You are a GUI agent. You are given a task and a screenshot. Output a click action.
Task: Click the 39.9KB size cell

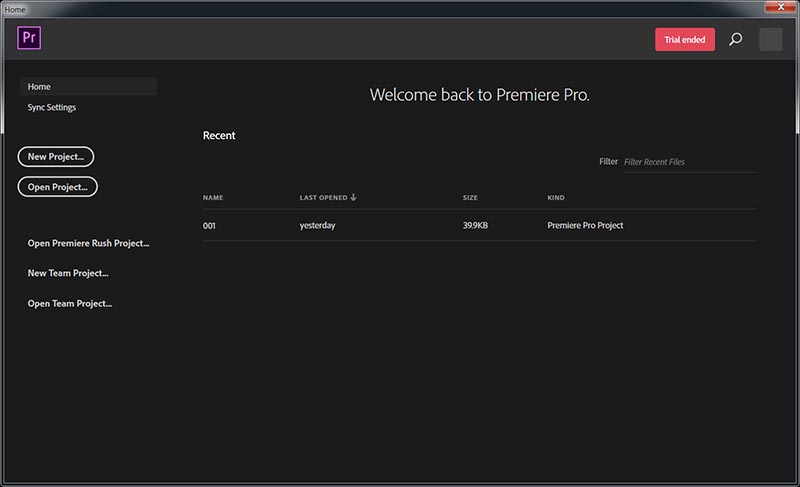(475, 225)
